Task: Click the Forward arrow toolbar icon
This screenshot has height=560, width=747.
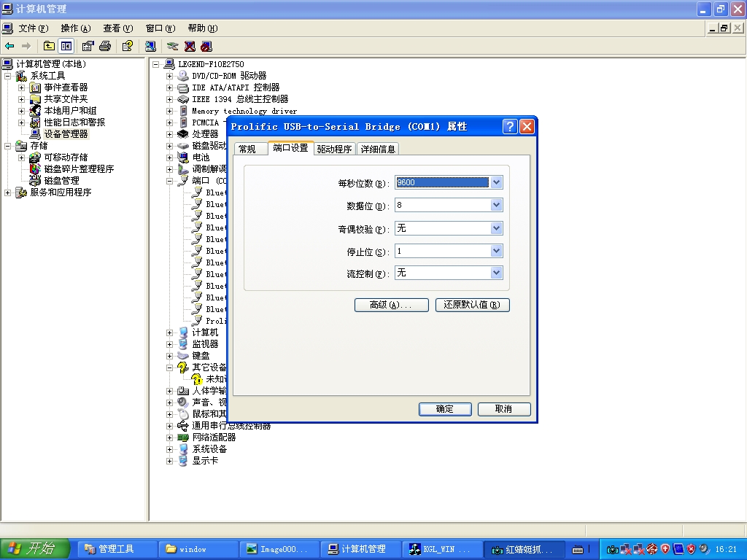Action: [27, 46]
